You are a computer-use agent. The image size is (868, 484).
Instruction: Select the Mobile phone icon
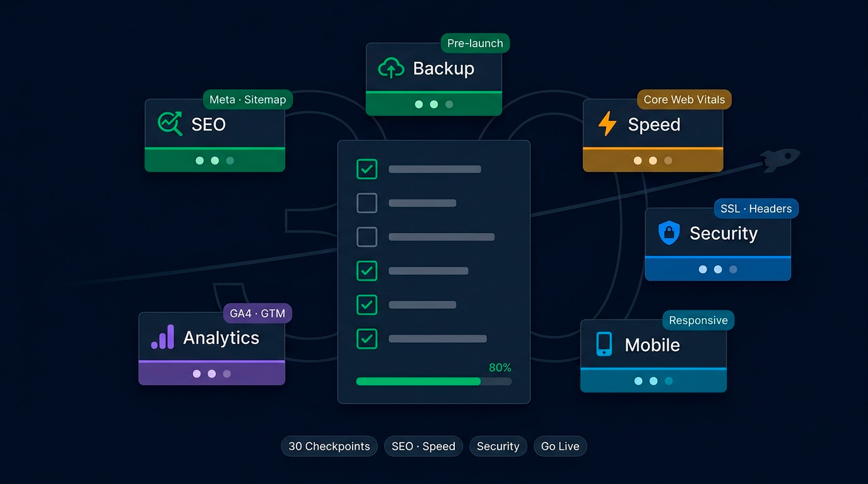(604, 344)
